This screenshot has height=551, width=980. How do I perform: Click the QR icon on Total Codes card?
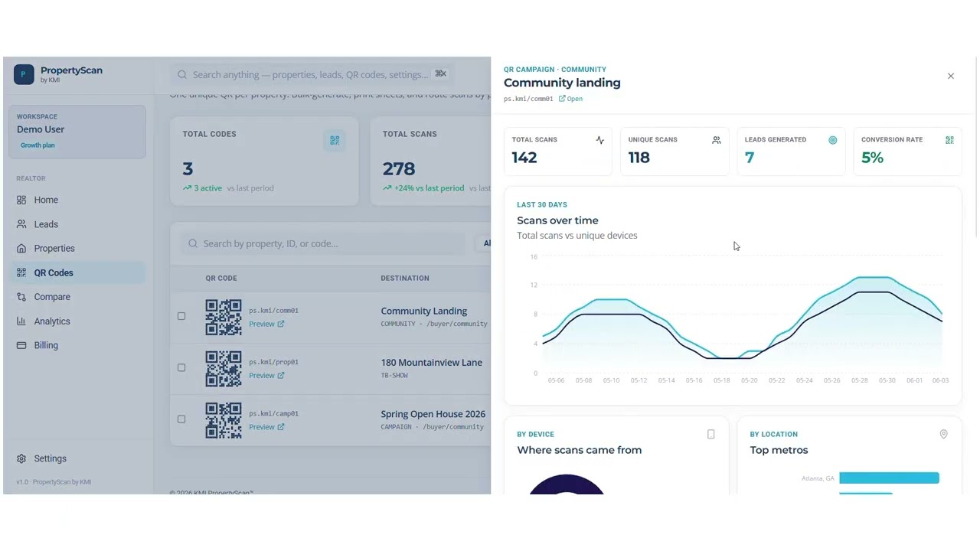[335, 140]
